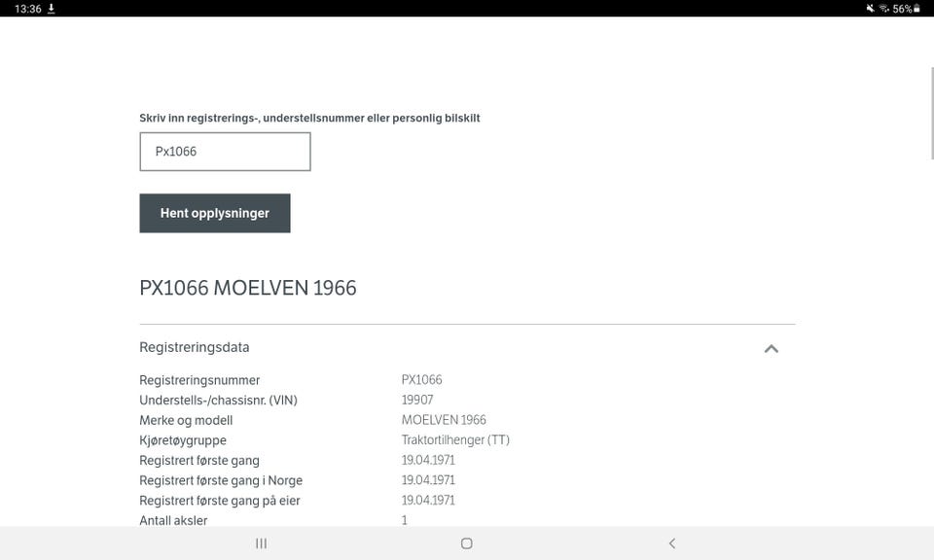The height and width of the screenshot is (560, 934).
Task: Tap the download icon in status bar
Action: pos(52,9)
